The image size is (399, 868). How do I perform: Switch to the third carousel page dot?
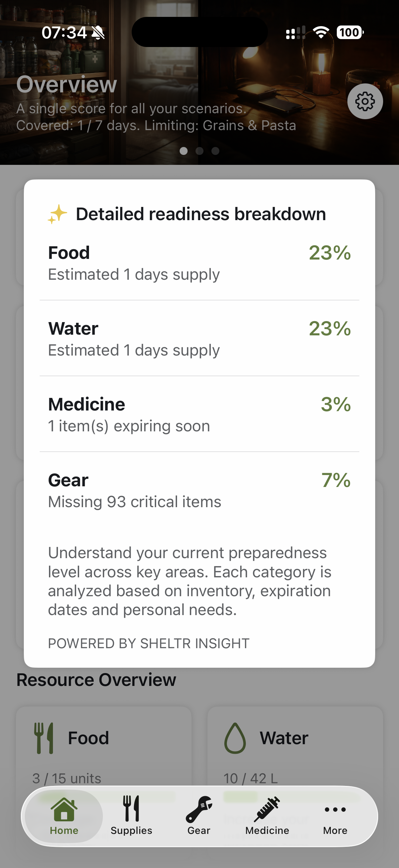click(215, 151)
